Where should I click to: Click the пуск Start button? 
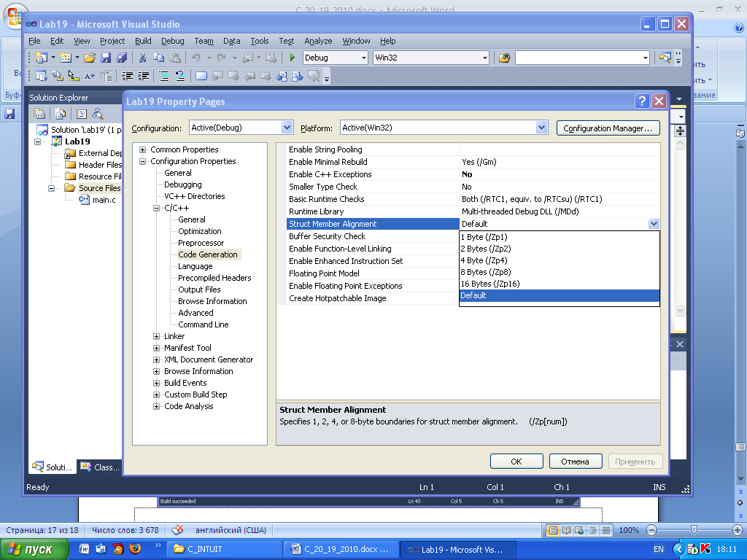coord(34,550)
